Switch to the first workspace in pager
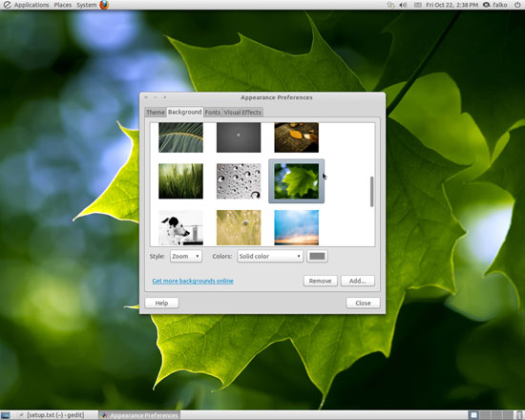Image resolution: width=525 pixels, height=420 pixels. coord(473,415)
